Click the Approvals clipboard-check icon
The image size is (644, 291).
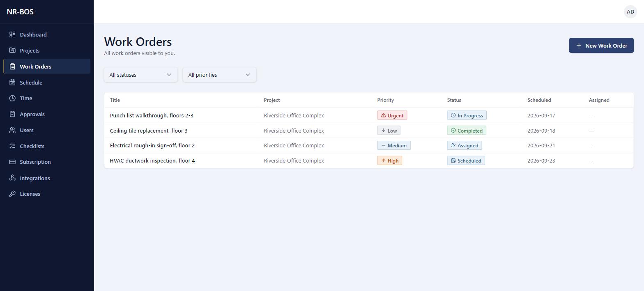coord(12,114)
